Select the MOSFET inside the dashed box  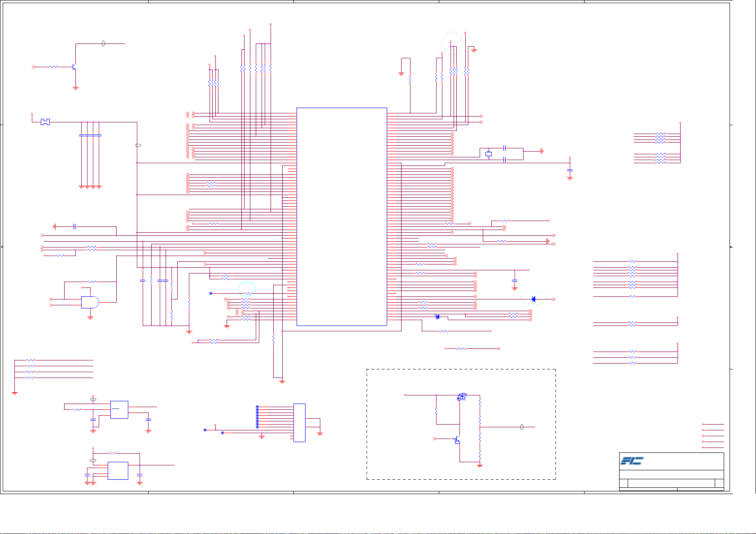462,396
